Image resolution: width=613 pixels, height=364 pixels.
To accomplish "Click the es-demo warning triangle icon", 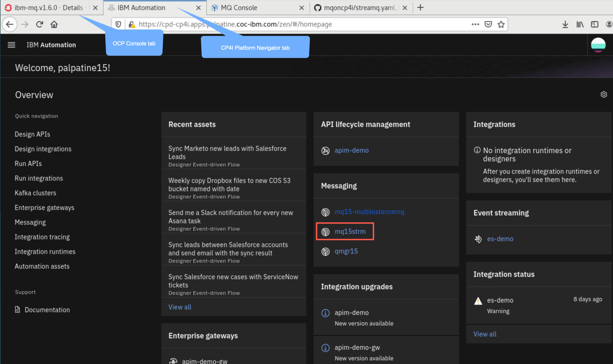I will tap(478, 301).
